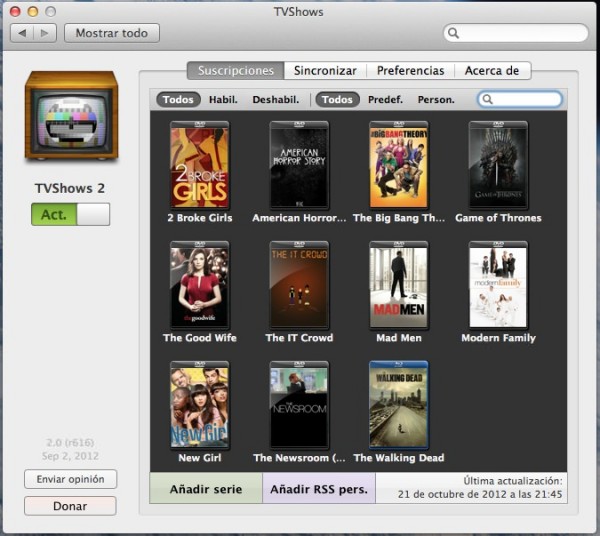Open the Sincronizar tab
The width and height of the screenshot is (600, 536).
click(325, 71)
